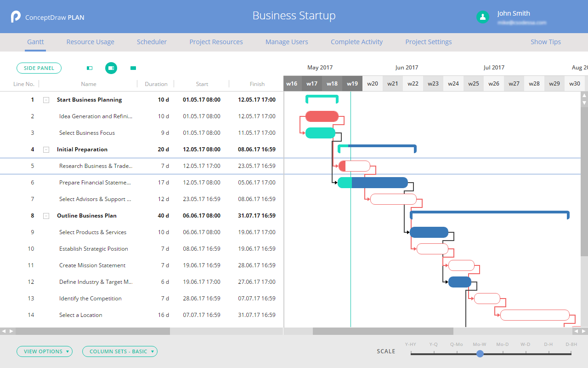588x368 pixels.
Task: Collapse the Initial Preparation group
Action: pos(46,149)
